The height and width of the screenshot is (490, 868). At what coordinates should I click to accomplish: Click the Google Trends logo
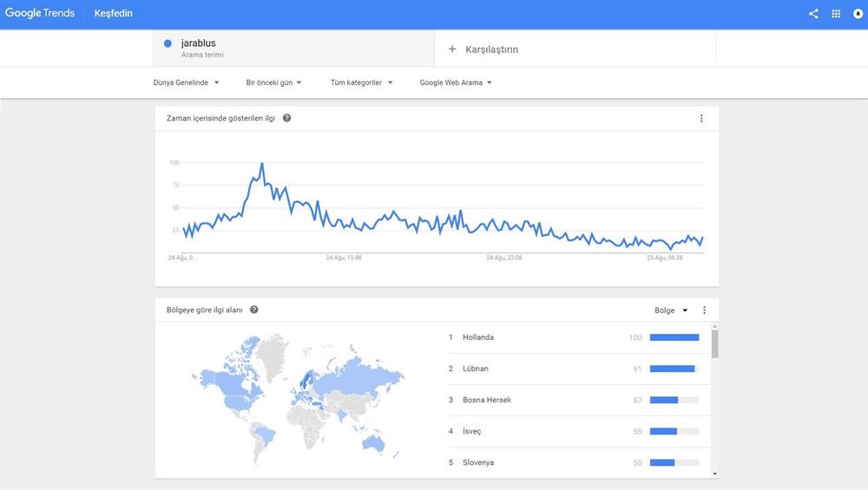pos(40,14)
